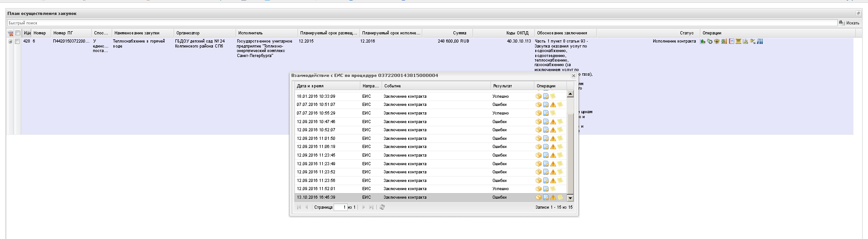Collapse the План осуществления закупок panel
This screenshot has width=868, height=239.
point(858,14)
